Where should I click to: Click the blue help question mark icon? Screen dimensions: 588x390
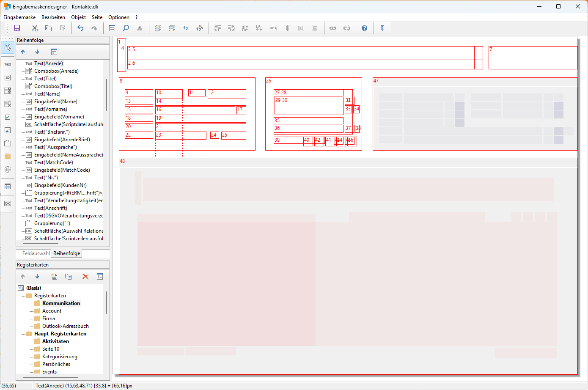coord(364,28)
